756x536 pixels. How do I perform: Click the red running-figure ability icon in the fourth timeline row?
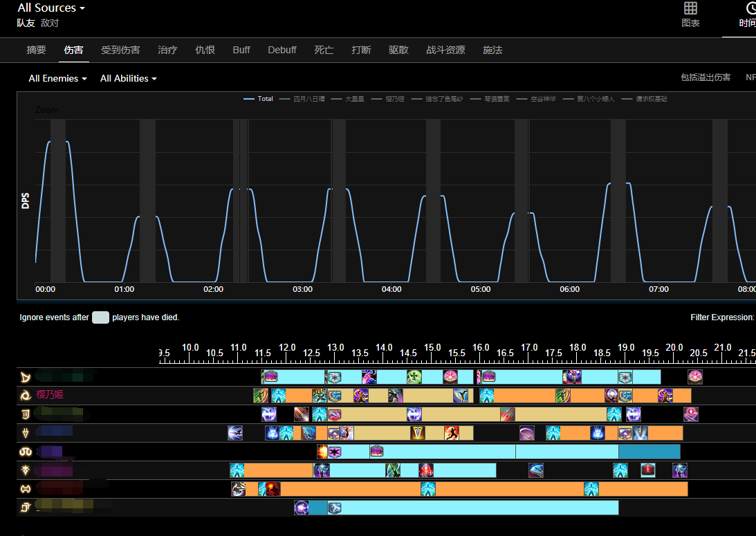point(452,433)
